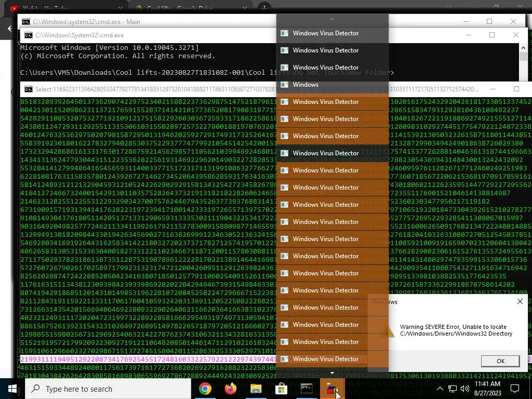Maximize the cmd.exe - Main window
This screenshot has height=399, width=532.
(x=489, y=21)
